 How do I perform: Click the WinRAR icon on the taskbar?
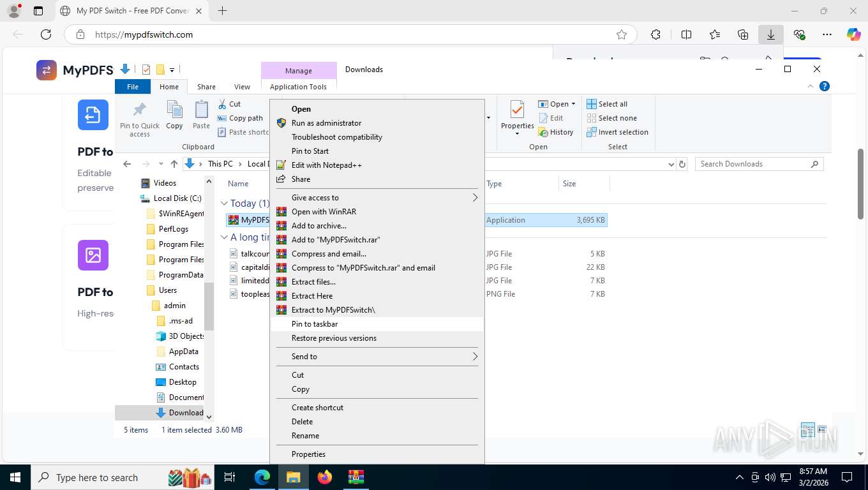pos(355,477)
